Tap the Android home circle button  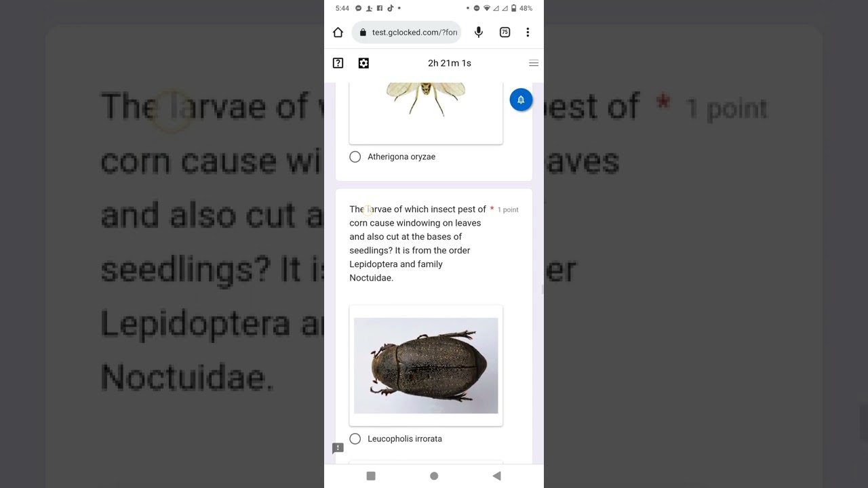pyautogui.click(x=434, y=476)
